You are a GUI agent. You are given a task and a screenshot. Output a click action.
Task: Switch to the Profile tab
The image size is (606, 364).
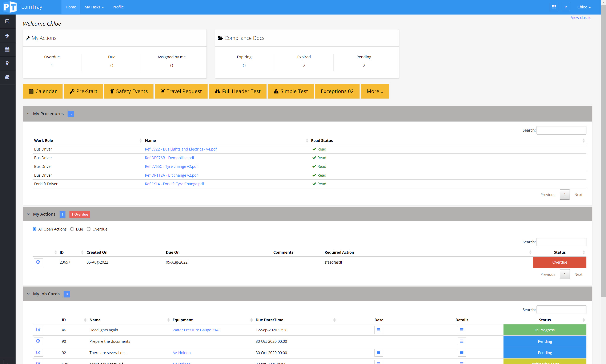[118, 7]
